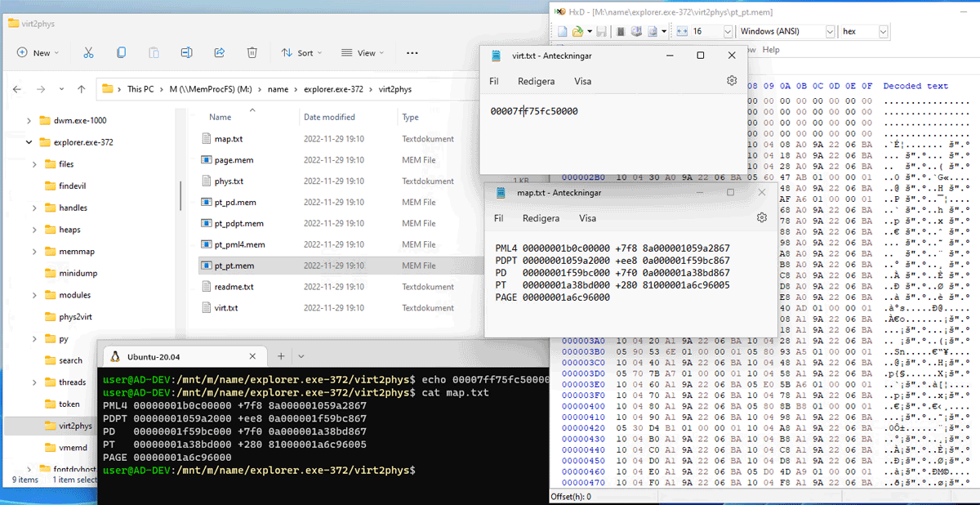Collapse the explorer.exe-372 tree node
The height and width of the screenshot is (505, 980).
[x=29, y=142]
